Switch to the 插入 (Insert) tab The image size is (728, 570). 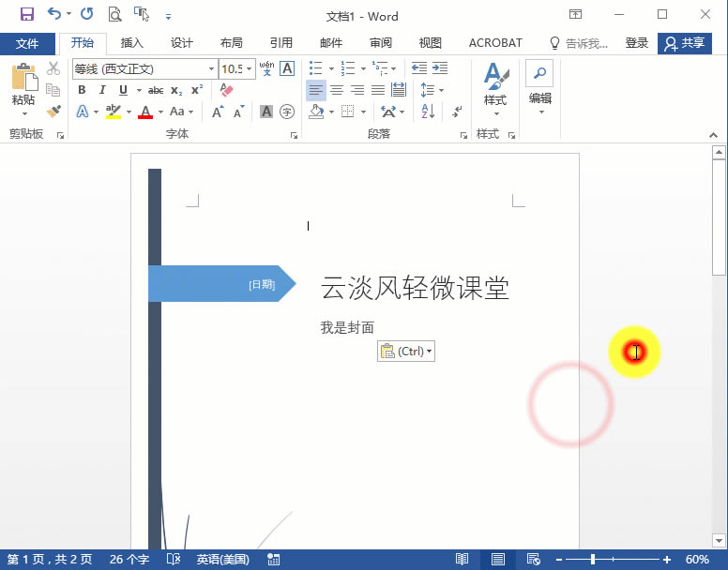tap(132, 43)
